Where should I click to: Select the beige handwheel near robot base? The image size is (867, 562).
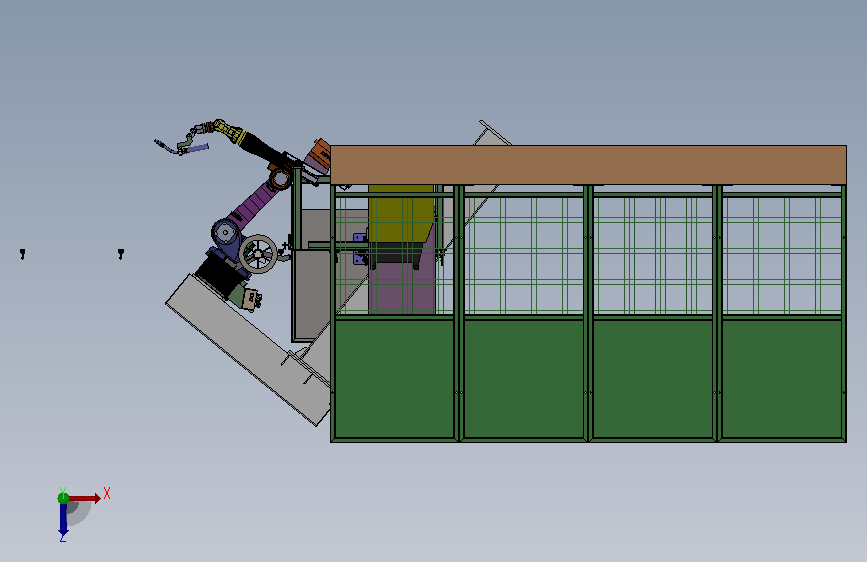[258, 254]
